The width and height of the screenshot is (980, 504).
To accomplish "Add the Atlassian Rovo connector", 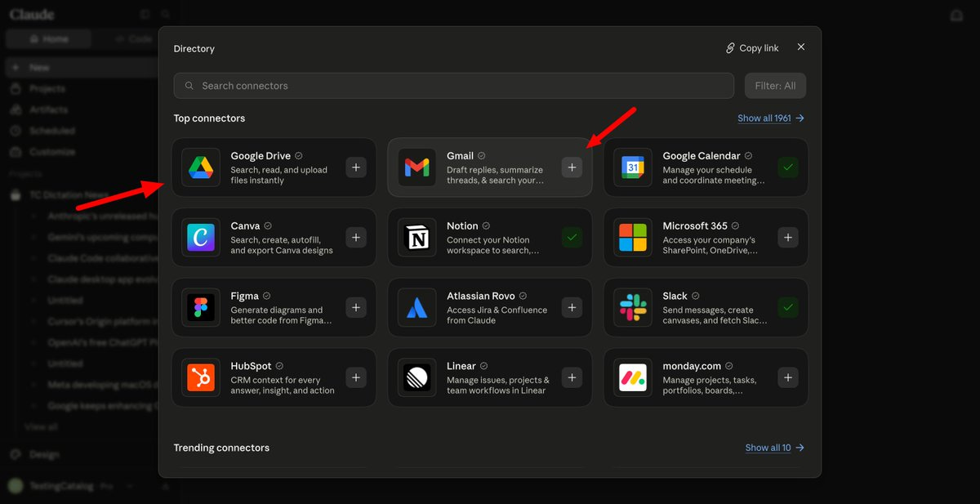I will click(572, 308).
